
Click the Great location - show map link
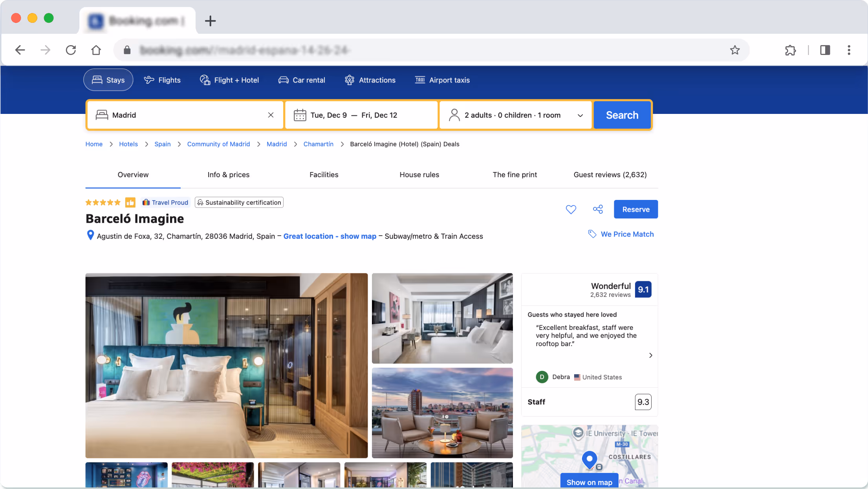(330, 236)
